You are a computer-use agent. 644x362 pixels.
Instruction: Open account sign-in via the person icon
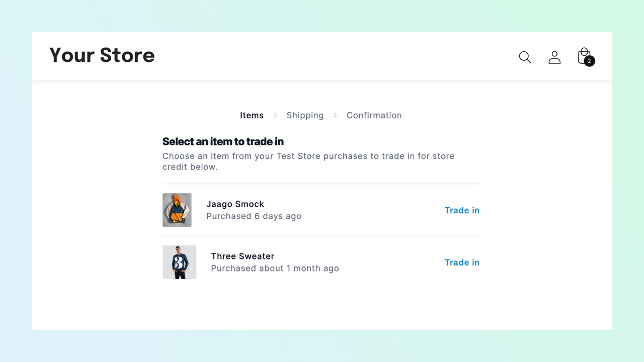554,57
